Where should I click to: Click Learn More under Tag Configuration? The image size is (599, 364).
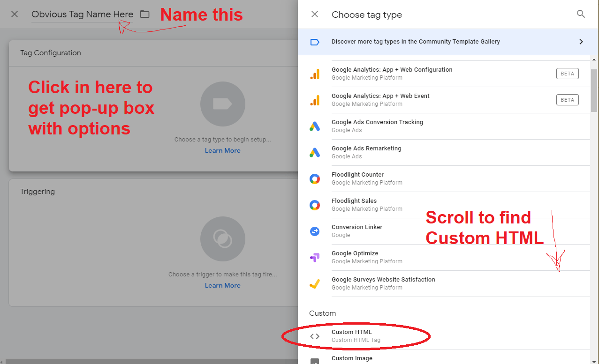tap(222, 150)
